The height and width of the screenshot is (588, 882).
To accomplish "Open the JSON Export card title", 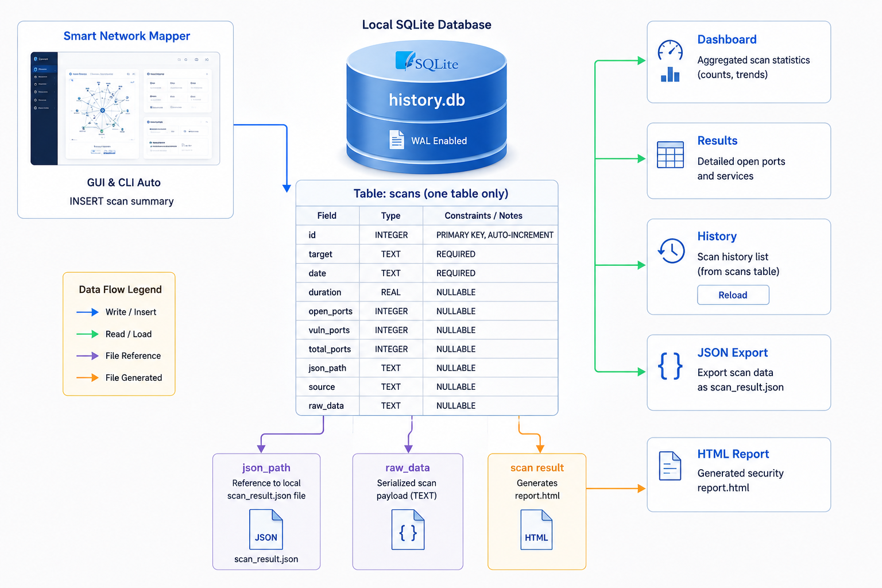I will [x=733, y=353].
